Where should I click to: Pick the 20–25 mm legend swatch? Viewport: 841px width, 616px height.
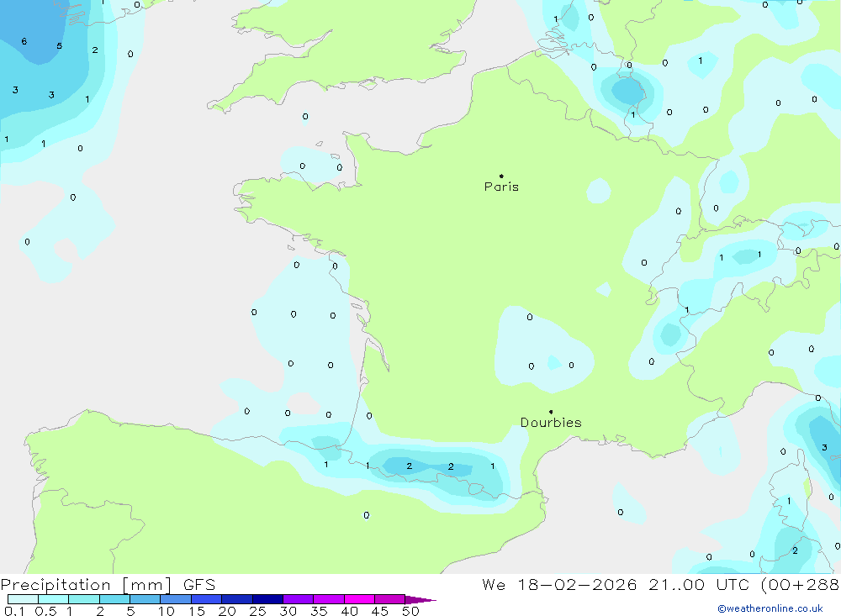(237, 599)
